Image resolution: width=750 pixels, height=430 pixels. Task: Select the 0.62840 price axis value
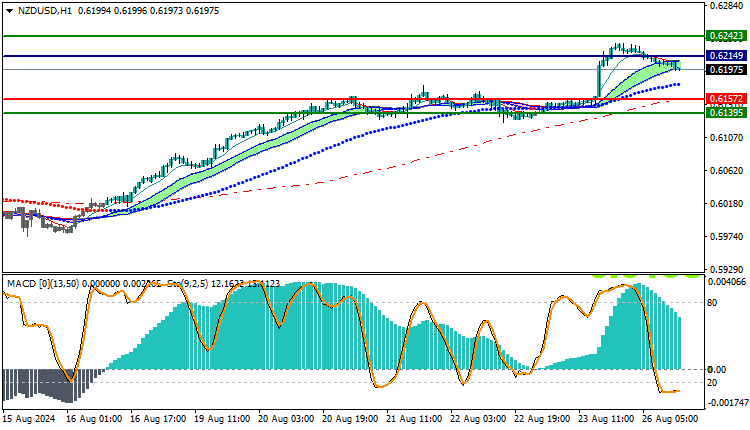[727, 6]
